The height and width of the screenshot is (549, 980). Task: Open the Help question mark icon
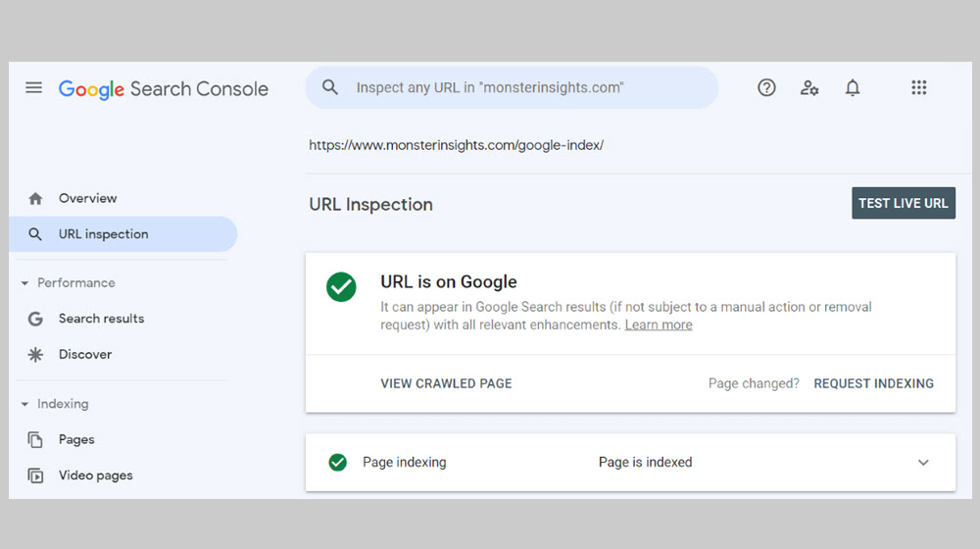(x=766, y=87)
